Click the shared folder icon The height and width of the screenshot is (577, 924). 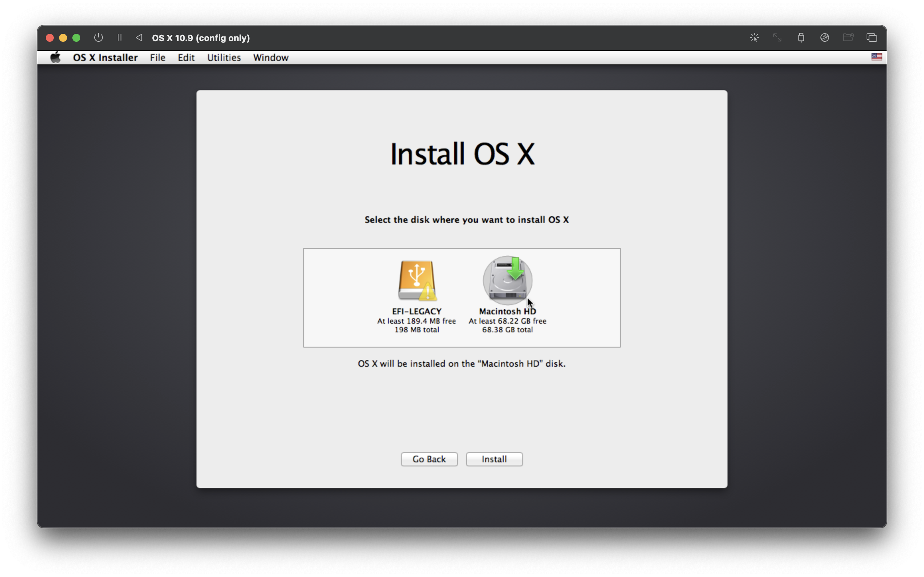pos(848,37)
